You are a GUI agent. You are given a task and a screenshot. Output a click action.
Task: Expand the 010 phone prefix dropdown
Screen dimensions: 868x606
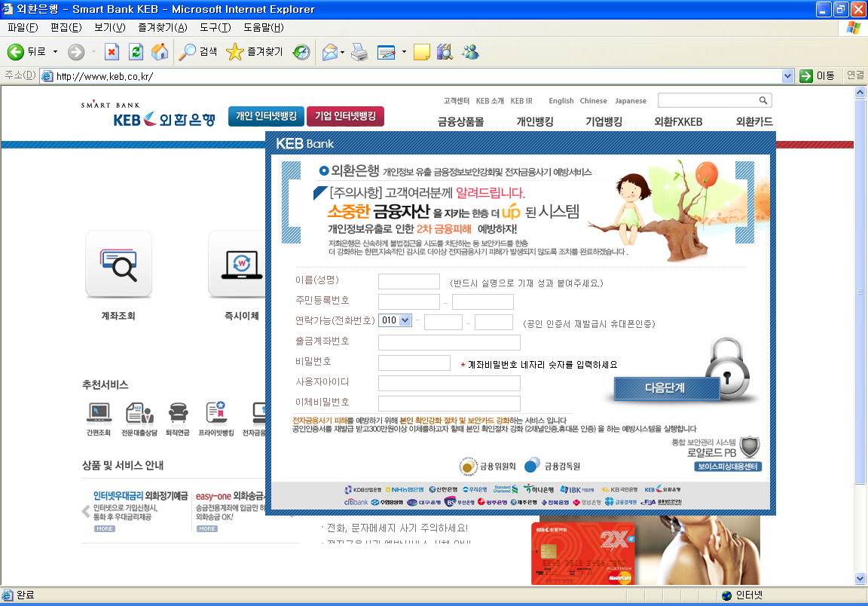pos(405,320)
